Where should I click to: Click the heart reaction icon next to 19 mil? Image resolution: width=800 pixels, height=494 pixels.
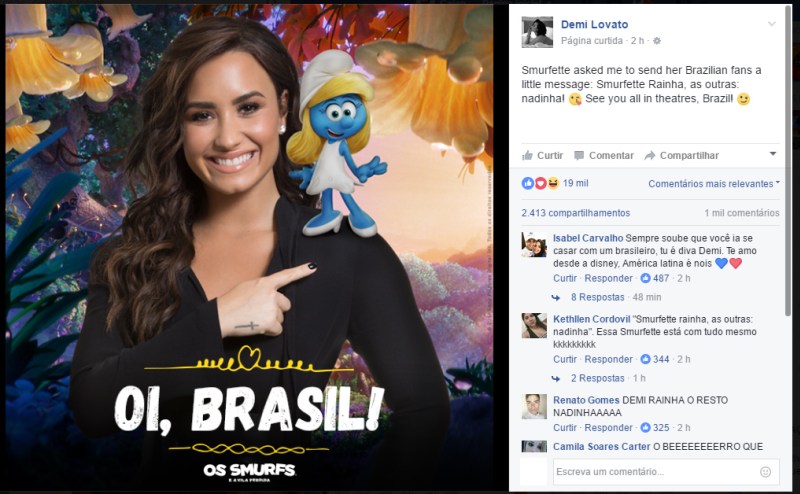click(x=540, y=183)
